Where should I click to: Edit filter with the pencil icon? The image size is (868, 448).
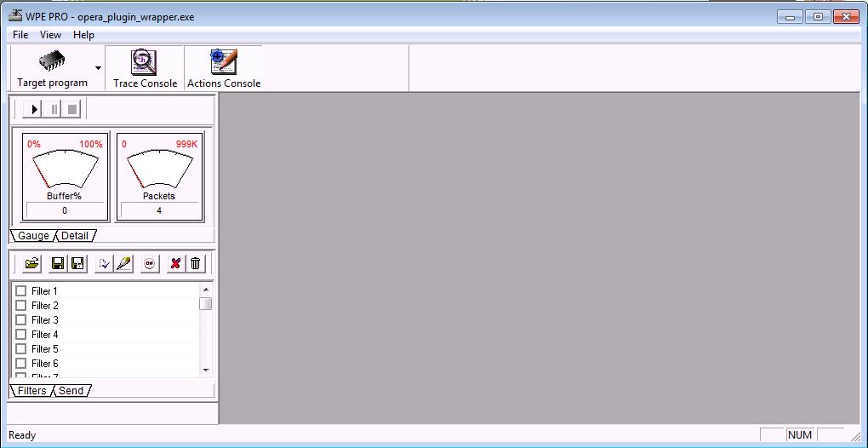point(123,264)
